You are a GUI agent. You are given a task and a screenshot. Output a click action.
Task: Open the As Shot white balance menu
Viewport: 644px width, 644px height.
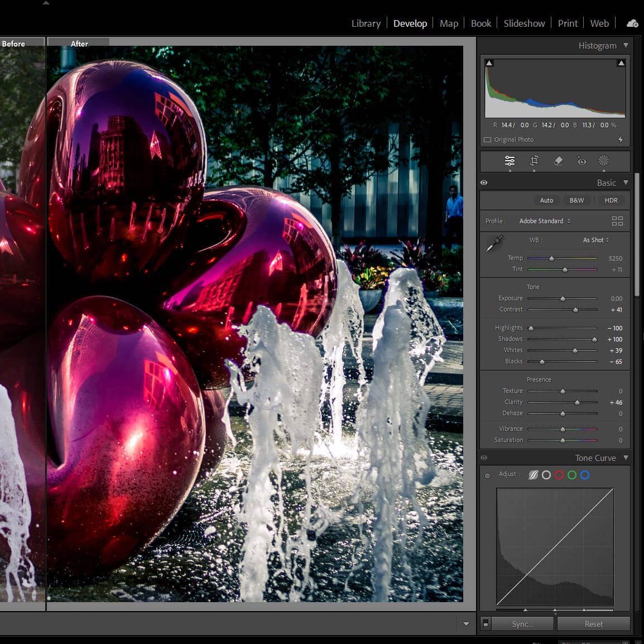click(595, 240)
